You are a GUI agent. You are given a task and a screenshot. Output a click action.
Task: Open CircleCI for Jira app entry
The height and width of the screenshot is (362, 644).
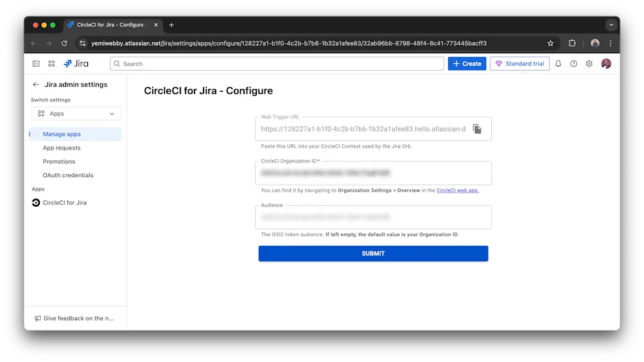point(64,203)
